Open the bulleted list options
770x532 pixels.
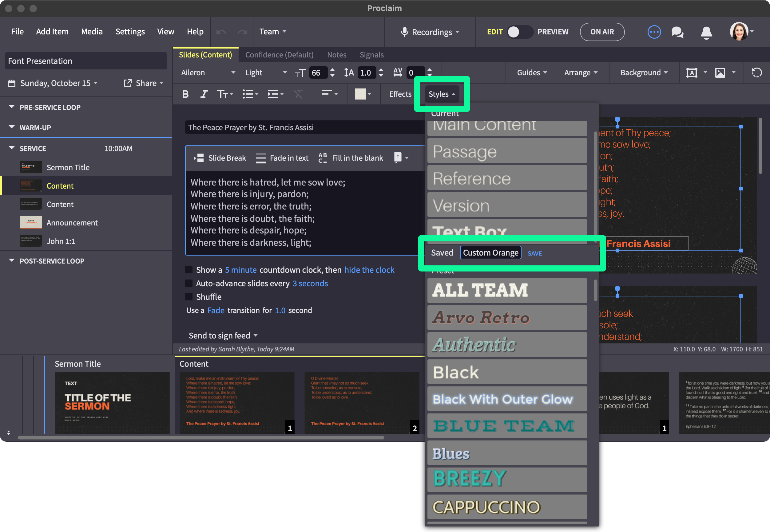[x=251, y=94]
